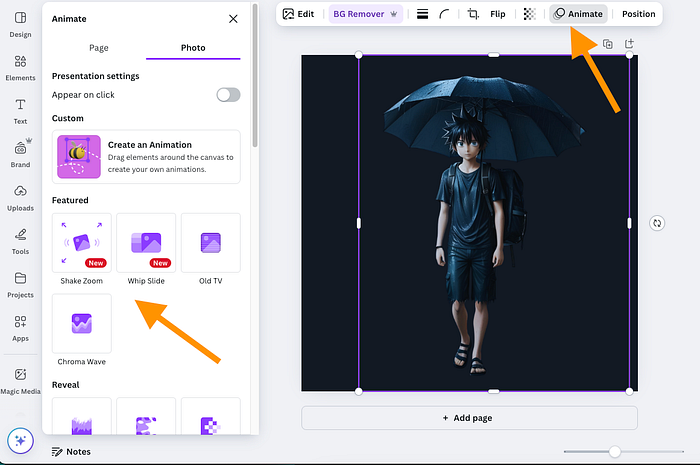Select the first Reveal animation thumbnail
The image size is (700, 465).
[82, 416]
